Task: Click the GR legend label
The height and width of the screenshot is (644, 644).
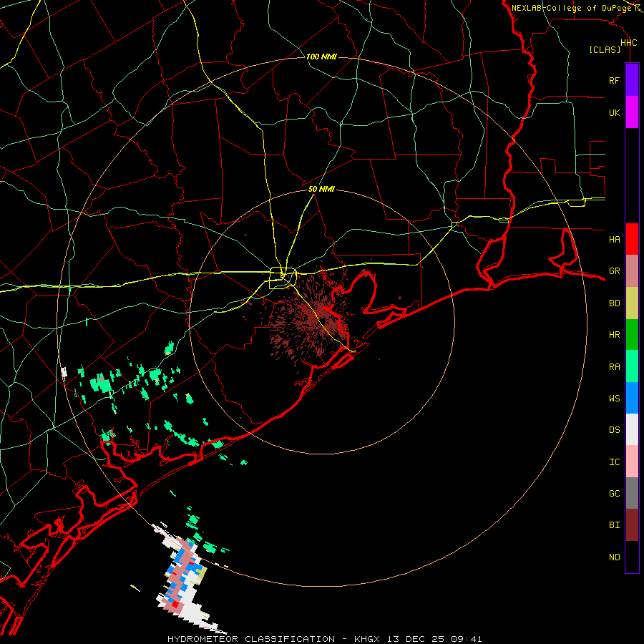Action: pos(614,271)
